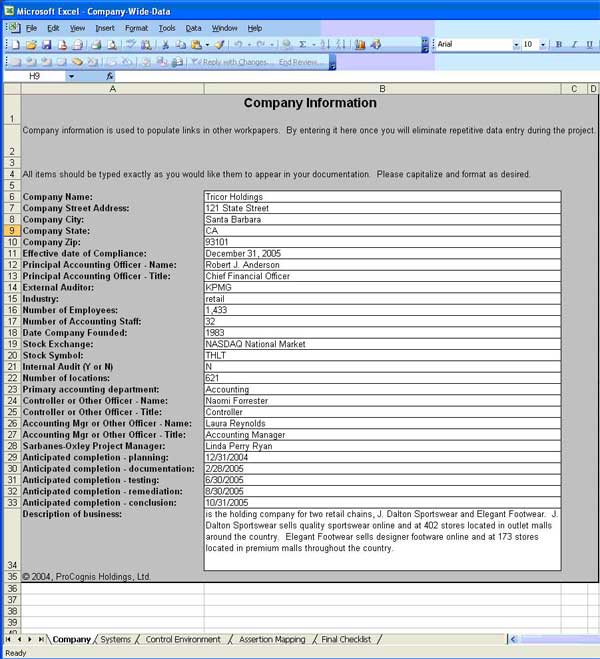Open the Chart Wizard icon

[360, 44]
